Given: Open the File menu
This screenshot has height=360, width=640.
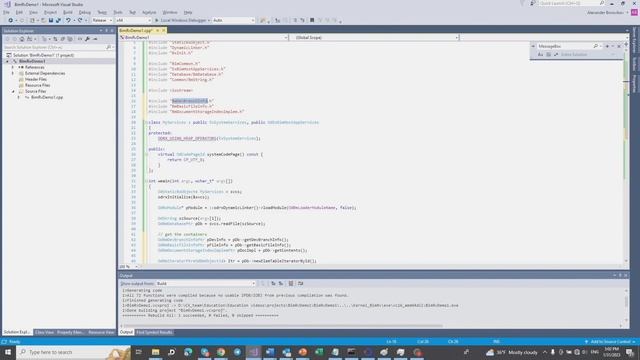Looking at the screenshot, I should coord(6,12).
